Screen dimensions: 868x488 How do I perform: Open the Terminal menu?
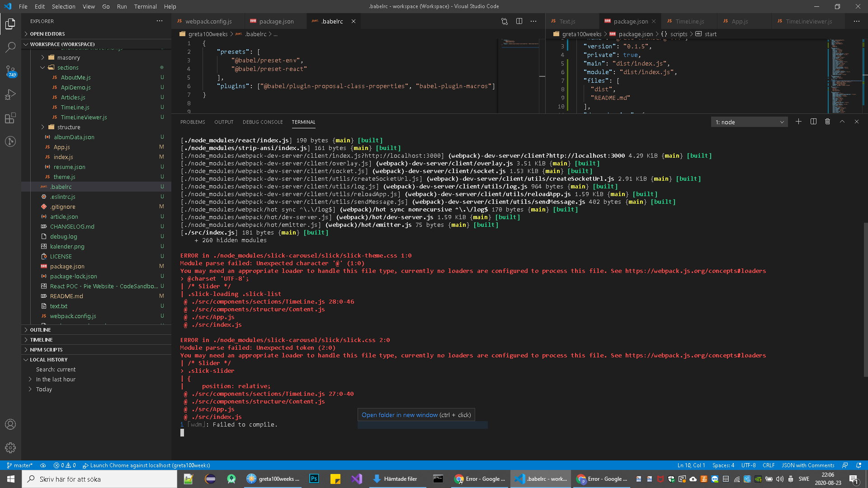click(x=145, y=6)
